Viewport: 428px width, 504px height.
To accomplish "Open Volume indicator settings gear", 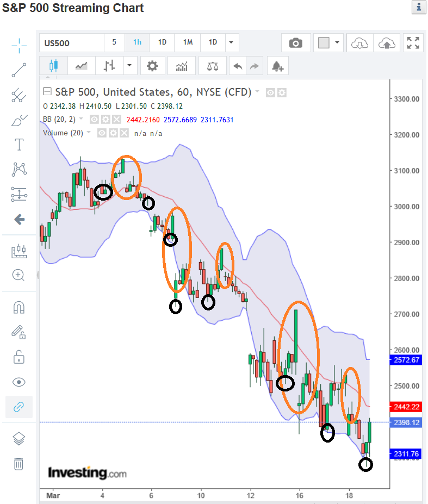I will 113,133.
